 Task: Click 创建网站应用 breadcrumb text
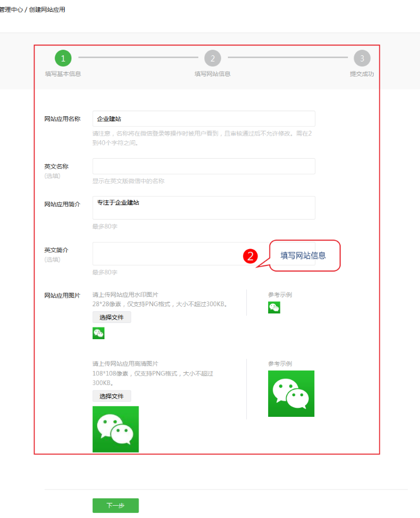coord(47,9)
